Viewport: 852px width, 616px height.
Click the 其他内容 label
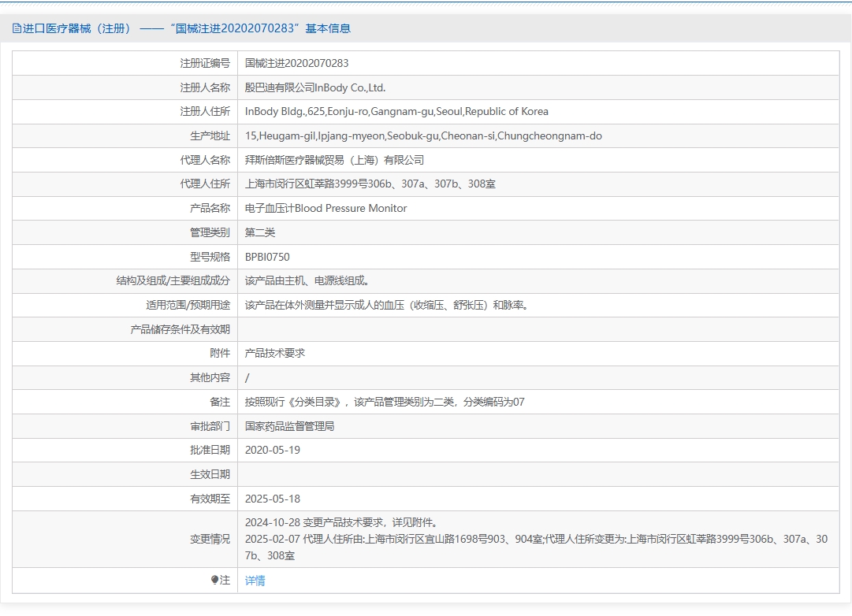point(210,377)
